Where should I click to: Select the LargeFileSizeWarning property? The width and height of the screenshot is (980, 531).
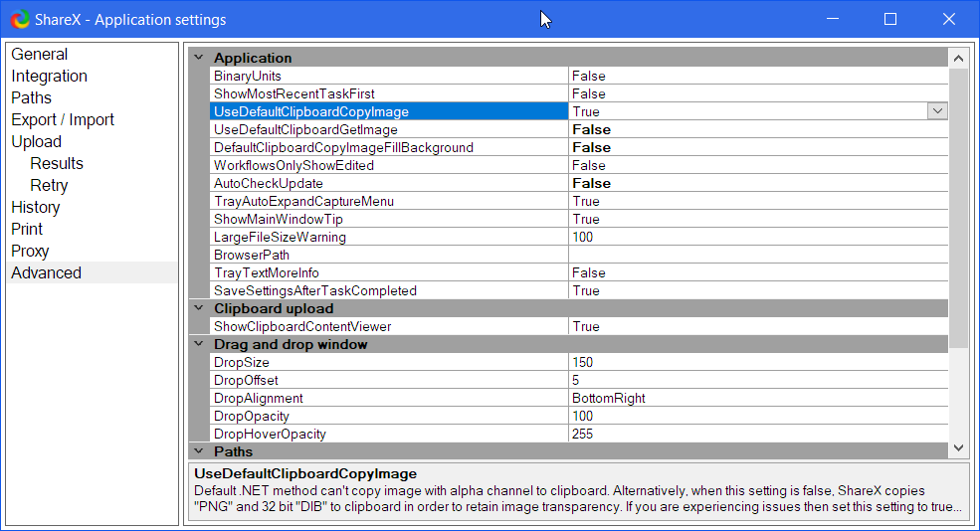[389, 237]
